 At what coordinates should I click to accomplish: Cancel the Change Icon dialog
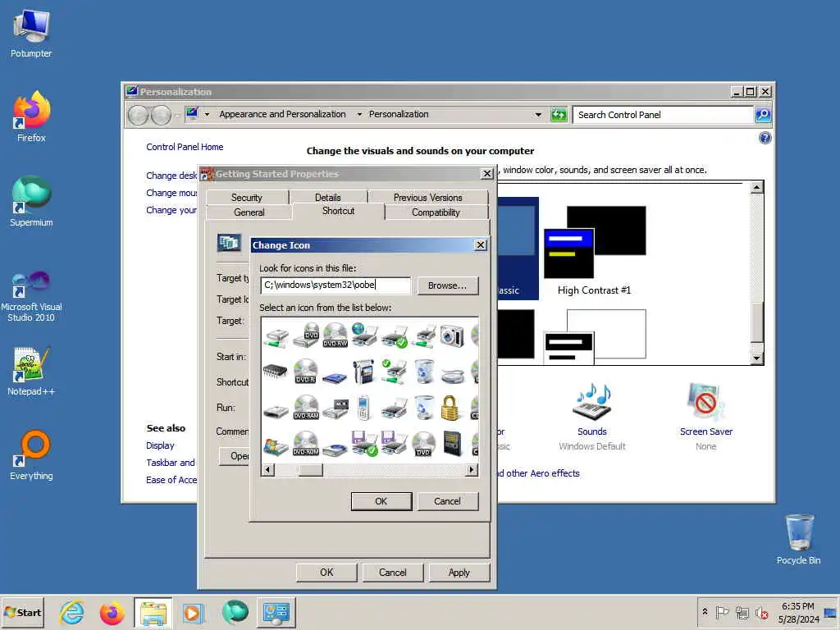[447, 501]
